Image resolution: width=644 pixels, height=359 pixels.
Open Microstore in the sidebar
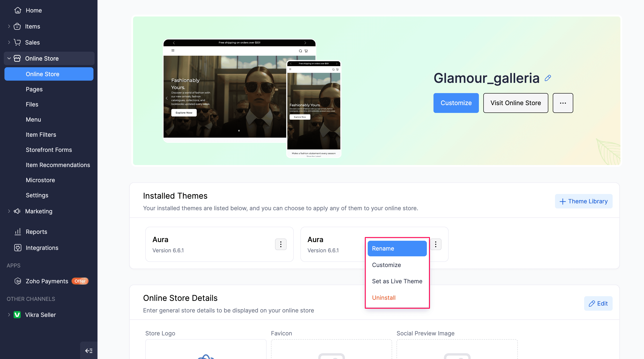click(40, 180)
